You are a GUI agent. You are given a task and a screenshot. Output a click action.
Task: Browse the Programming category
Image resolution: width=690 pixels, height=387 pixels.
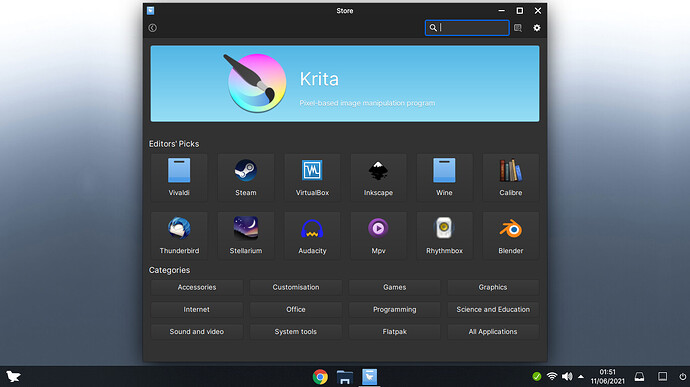coord(395,310)
